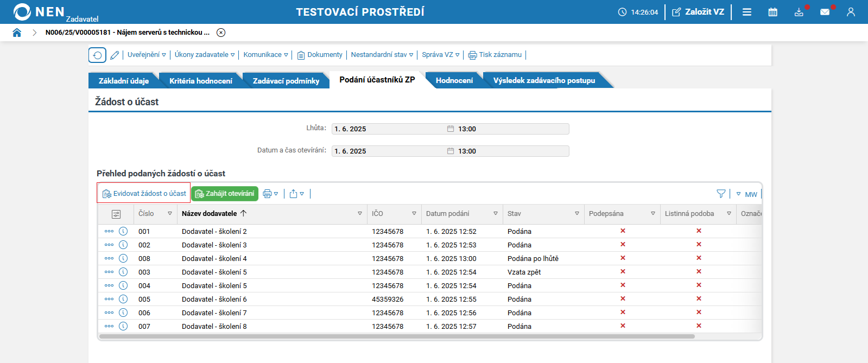This screenshot has height=363, width=868.
Task: Open the table column settings icon
Action: point(116,214)
